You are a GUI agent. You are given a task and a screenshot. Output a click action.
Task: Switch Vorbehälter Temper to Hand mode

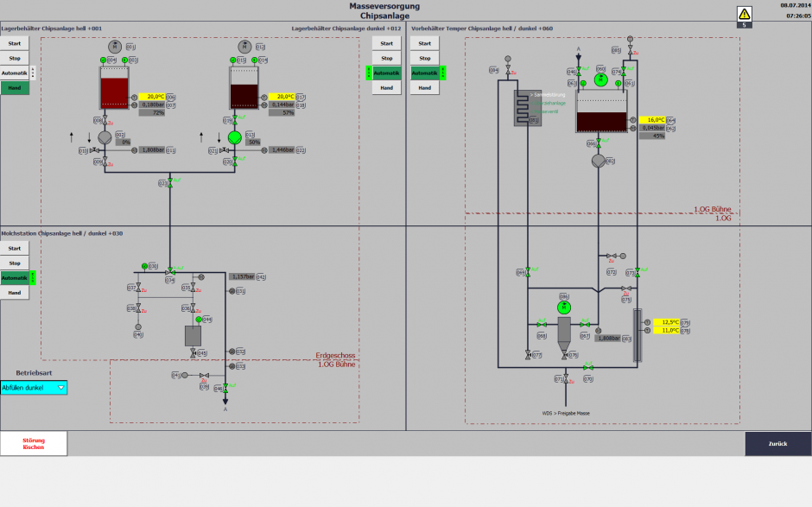point(425,88)
